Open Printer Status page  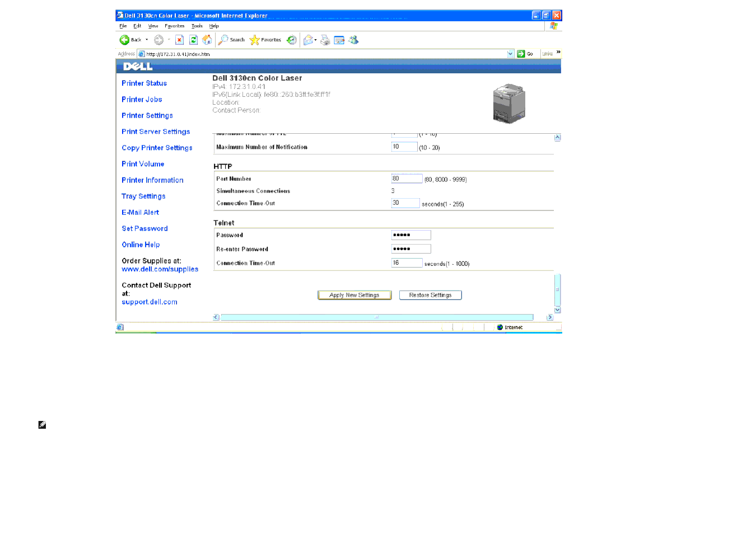click(x=144, y=83)
